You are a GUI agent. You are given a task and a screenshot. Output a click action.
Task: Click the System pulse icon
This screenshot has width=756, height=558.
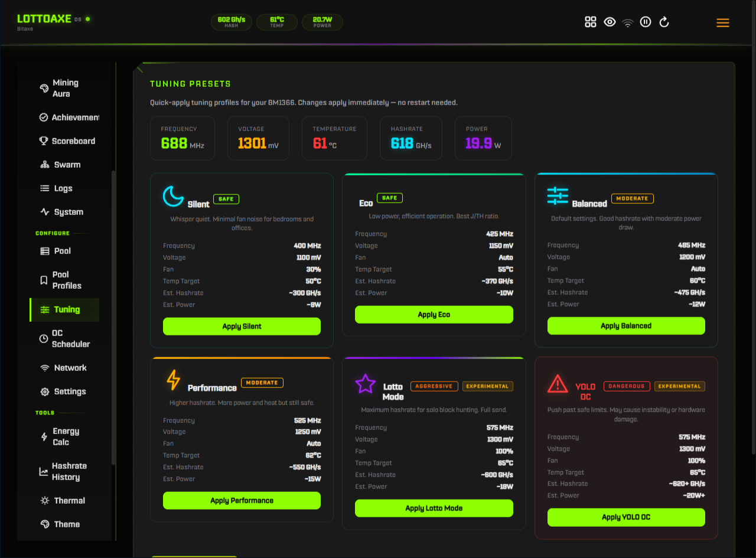click(45, 212)
